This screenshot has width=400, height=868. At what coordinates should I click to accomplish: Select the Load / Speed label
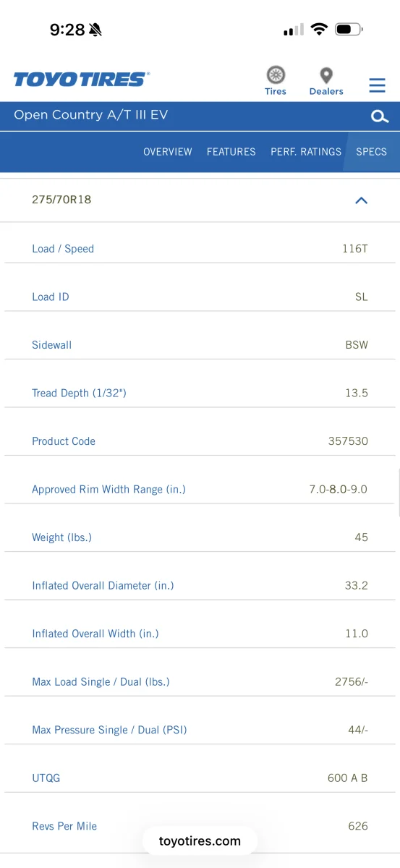tap(63, 249)
